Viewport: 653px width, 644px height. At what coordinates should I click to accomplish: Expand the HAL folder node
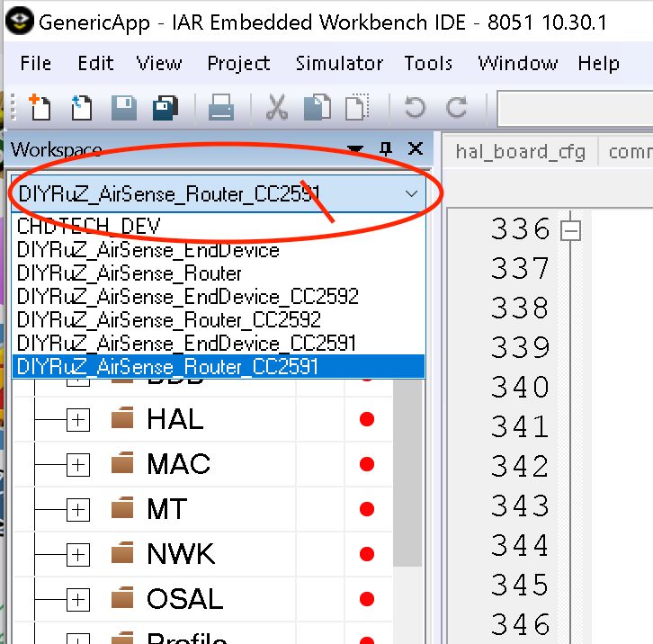click(x=78, y=419)
